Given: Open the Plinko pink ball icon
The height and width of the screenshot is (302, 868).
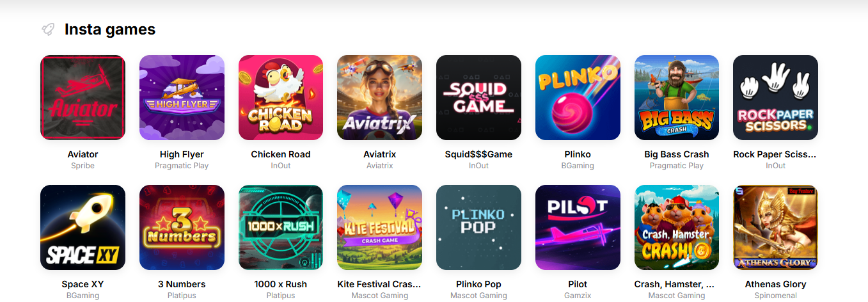Looking at the screenshot, I should click(578, 97).
